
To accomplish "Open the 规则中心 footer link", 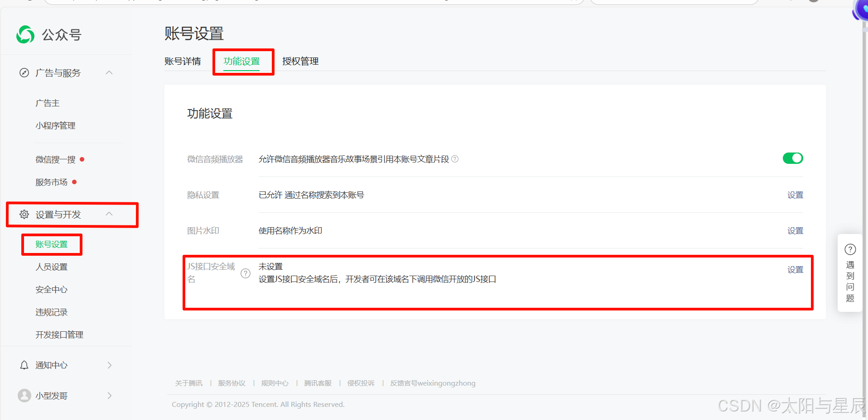I will [275, 383].
